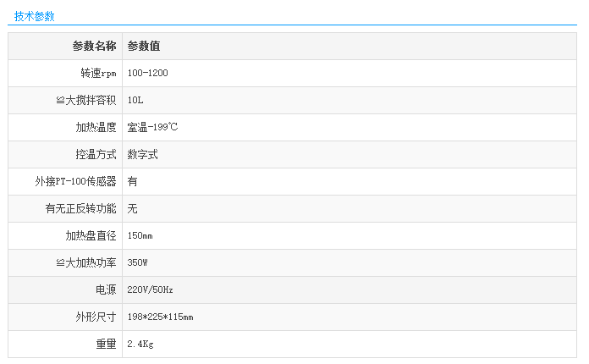
Task: Select the 数字式 value cell
Action: click(142, 155)
